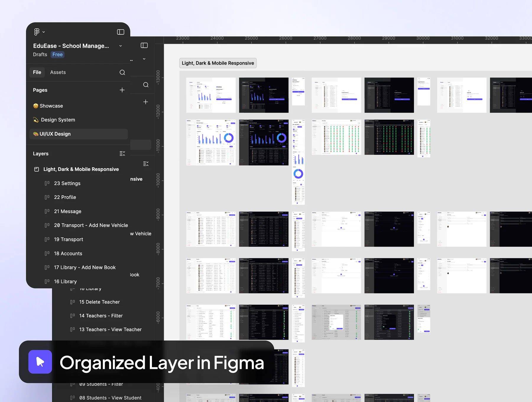Select the dark attendance frame with green dots
Screen dimensions: 532x402
[389, 137]
